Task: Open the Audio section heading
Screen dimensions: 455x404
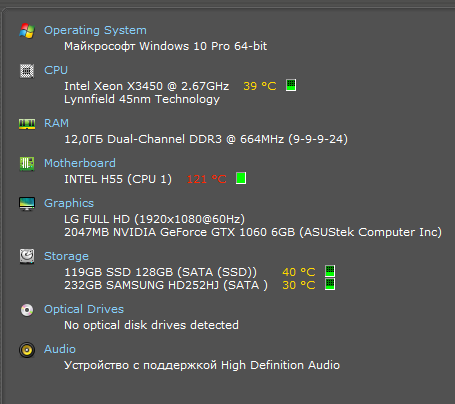Action: pyautogui.click(x=60, y=349)
